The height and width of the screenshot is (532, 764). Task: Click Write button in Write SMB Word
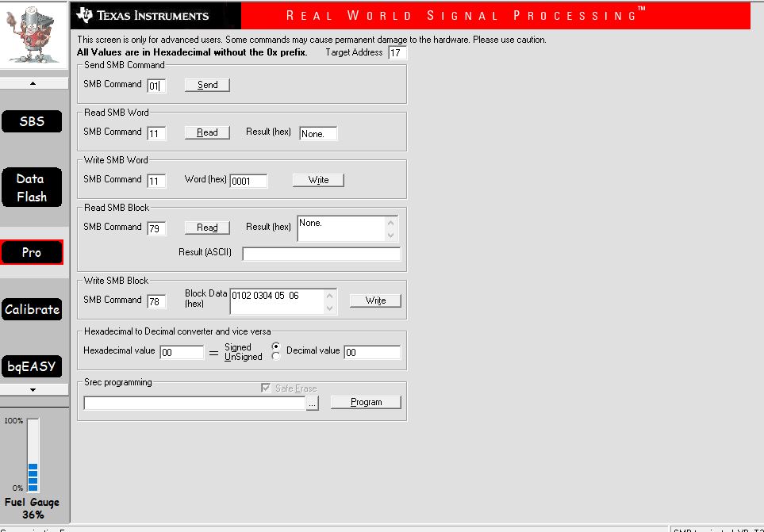[318, 180]
